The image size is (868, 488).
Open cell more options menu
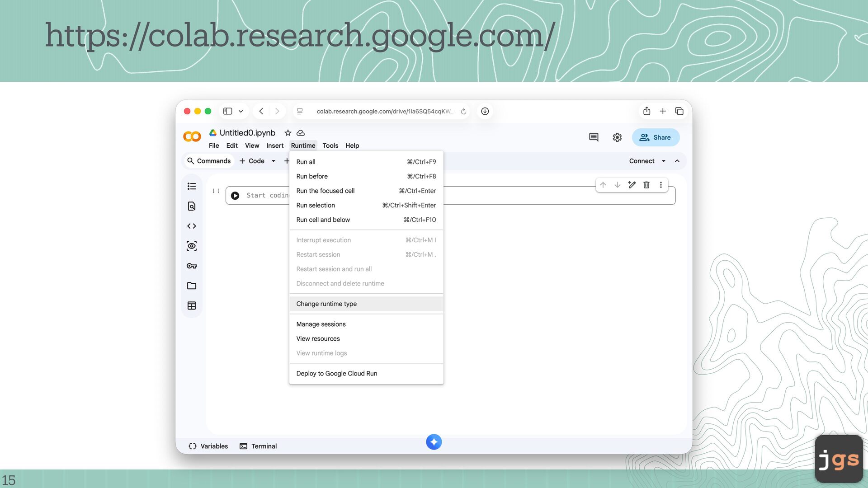[661, 185]
